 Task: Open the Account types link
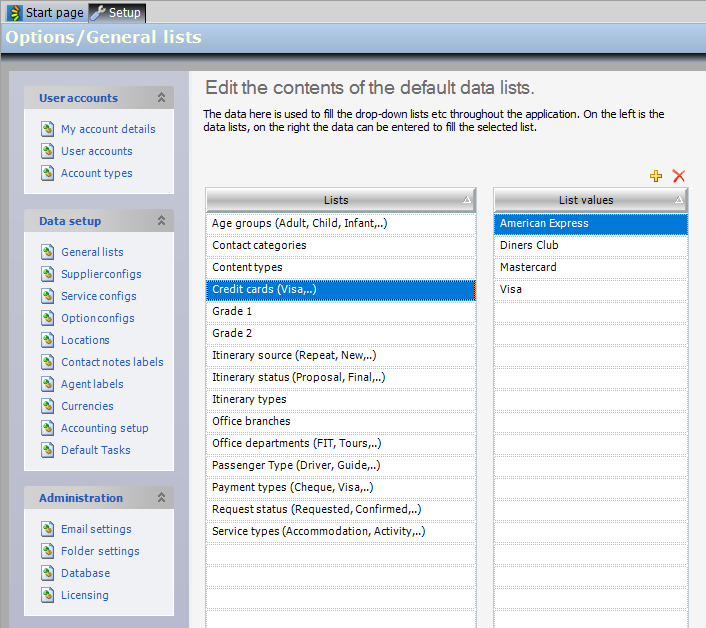(96, 173)
